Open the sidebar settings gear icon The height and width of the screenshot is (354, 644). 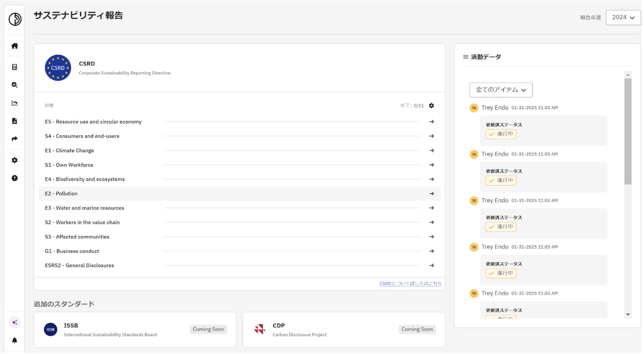(x=15, y=160)
